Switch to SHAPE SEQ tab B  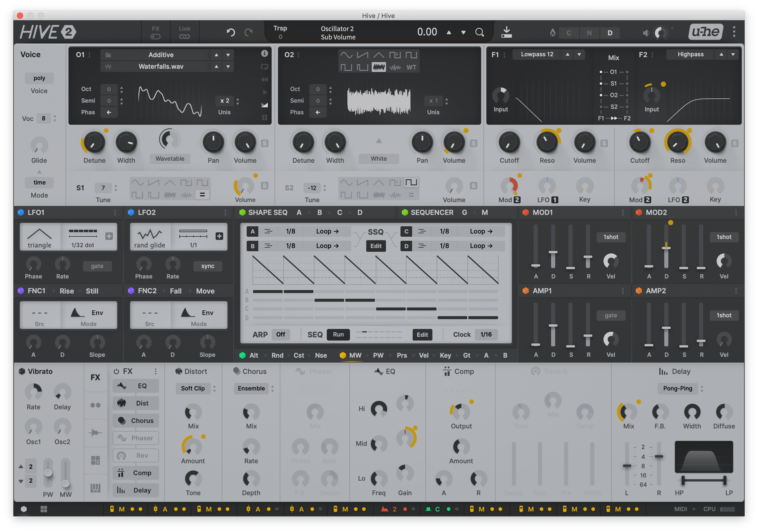point(320,212)
